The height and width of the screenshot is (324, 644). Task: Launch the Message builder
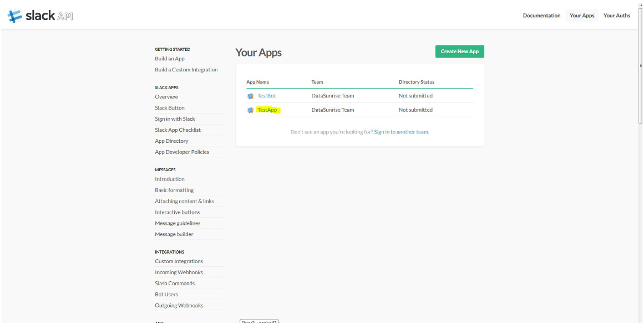tap(174, 235)
